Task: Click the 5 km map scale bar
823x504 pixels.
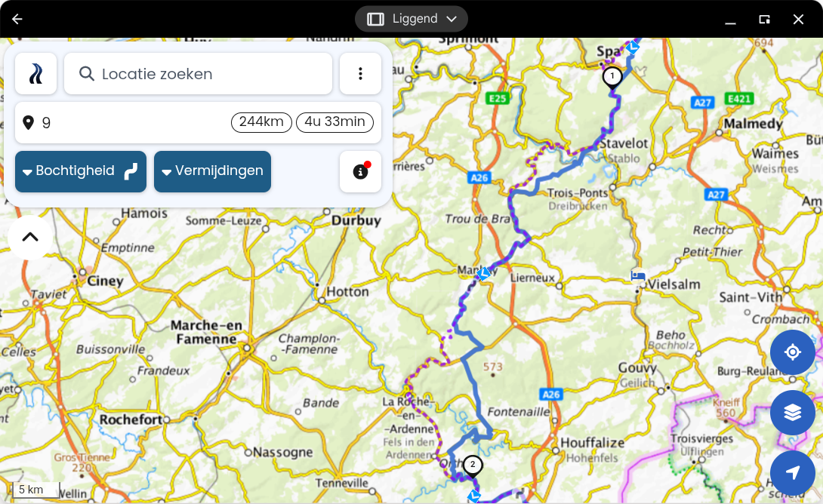Action: (x=35, y=490)
